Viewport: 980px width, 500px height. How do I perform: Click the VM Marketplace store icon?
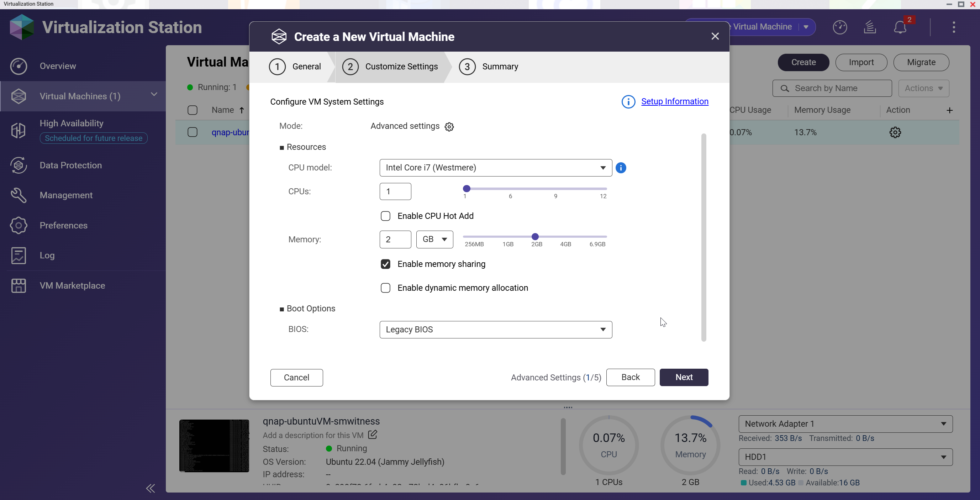tap(18, 285)
